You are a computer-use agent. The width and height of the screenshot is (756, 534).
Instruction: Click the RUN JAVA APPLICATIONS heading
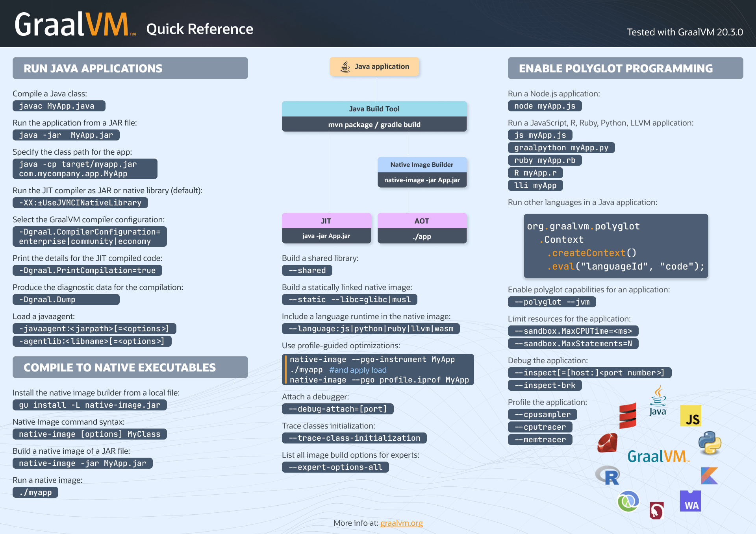(130, 68)
